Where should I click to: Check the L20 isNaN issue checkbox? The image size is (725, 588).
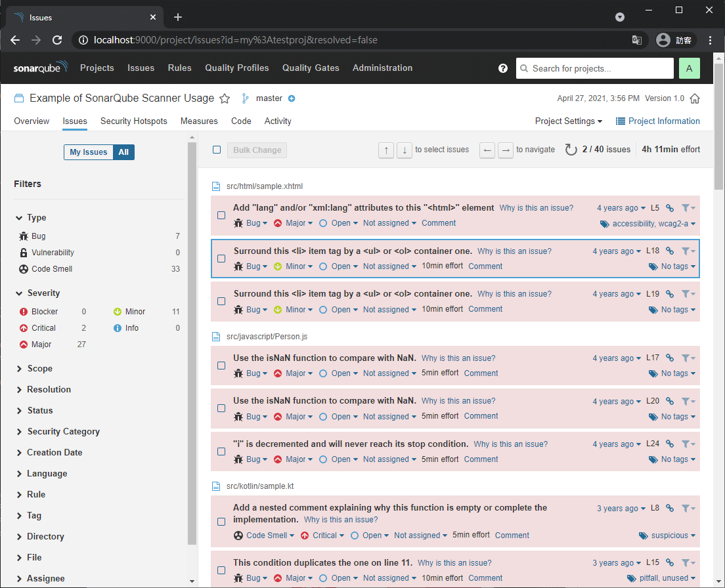(x=221, y=408)
